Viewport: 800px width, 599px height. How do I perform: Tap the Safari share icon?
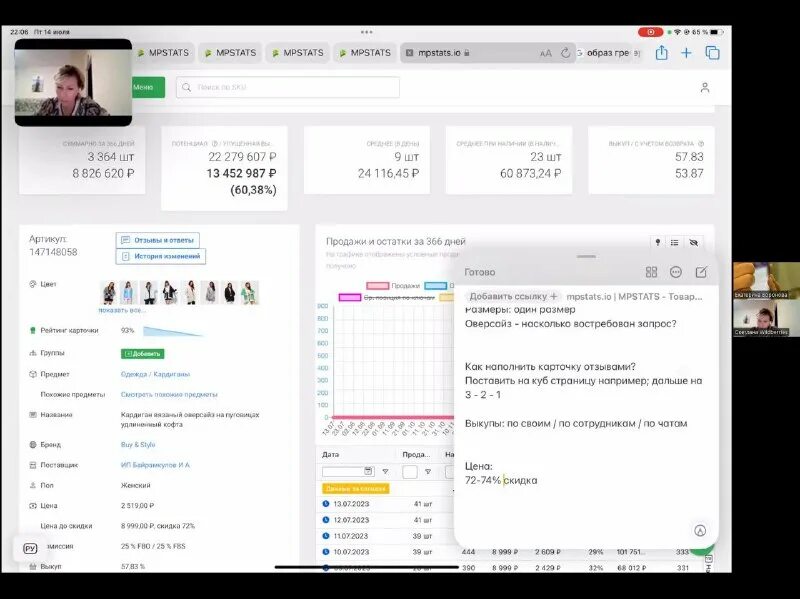click(661, 53)
